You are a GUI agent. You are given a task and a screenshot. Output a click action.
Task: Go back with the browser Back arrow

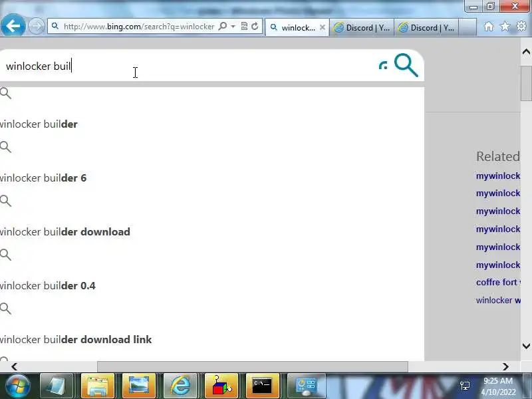[x=13, y=25]
